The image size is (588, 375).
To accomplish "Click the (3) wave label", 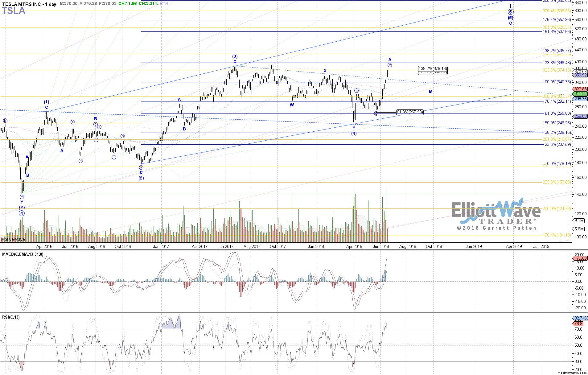I will point(235,56).
